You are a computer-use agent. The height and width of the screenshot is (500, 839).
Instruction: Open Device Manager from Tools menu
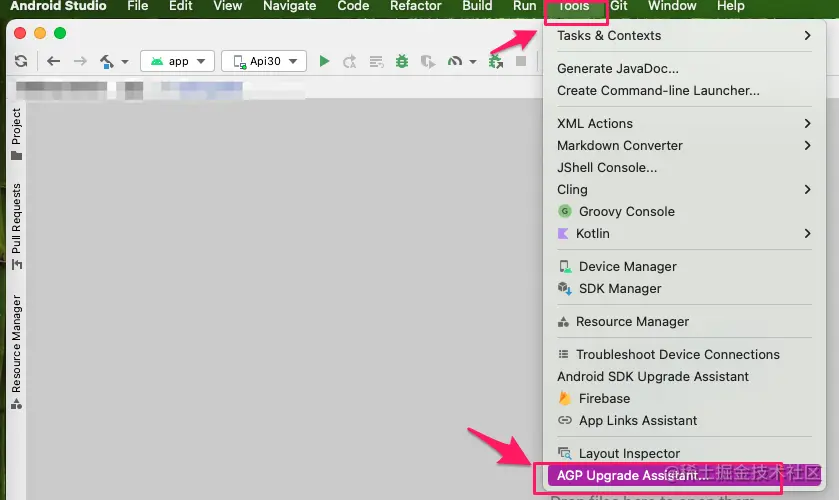[684, 266]
